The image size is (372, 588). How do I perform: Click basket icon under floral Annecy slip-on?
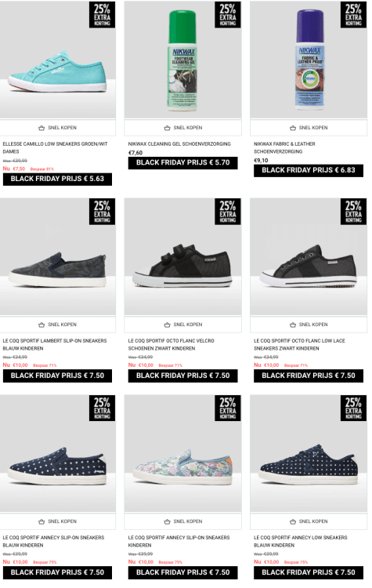pos(167,521)
